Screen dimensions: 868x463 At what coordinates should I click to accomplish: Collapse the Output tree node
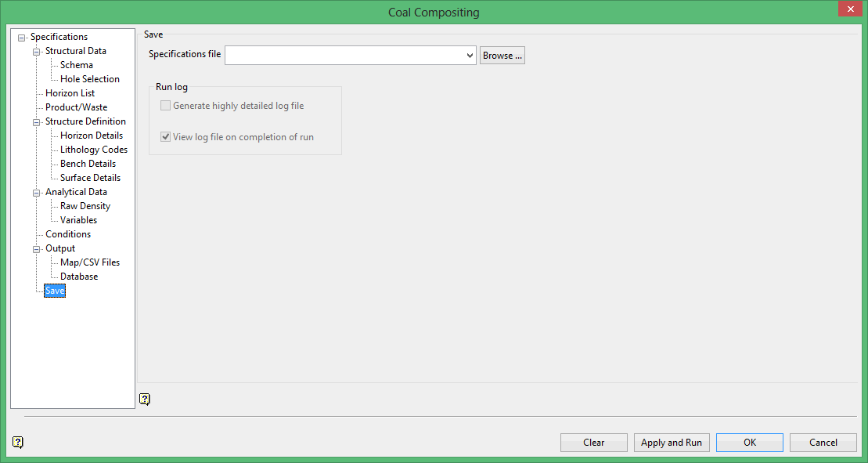pos(37,249)
